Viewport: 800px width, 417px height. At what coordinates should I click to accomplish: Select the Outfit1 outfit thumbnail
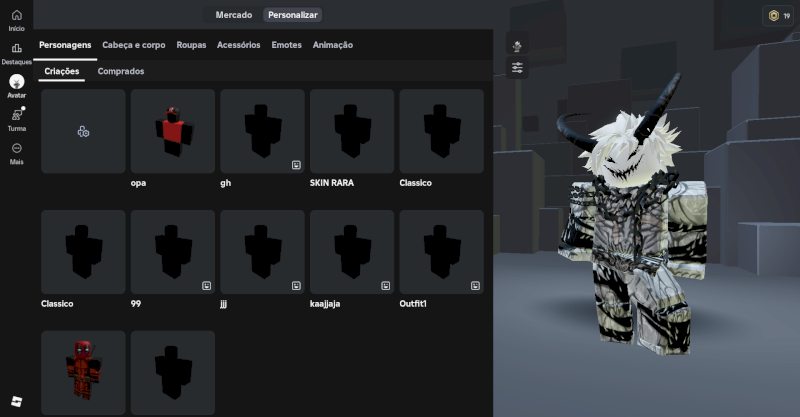(441, 252)
